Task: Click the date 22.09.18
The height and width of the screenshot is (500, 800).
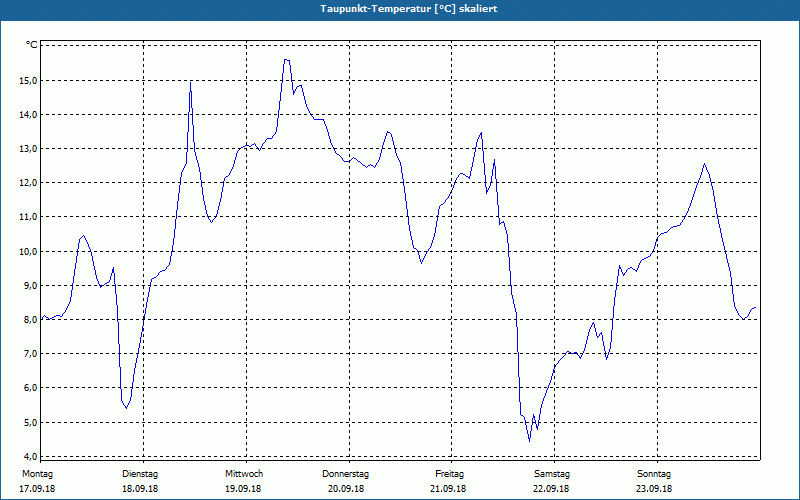Action: tap(551, 489)
